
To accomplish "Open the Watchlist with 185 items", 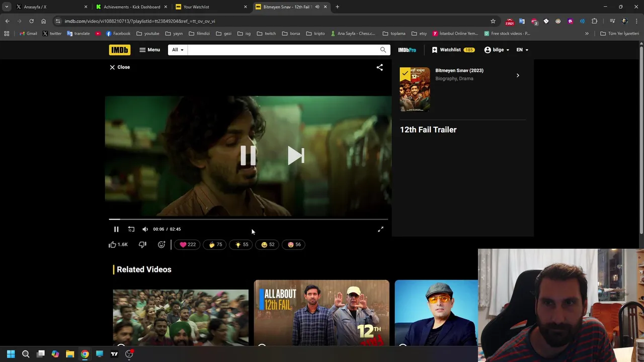I will point(453,50).
